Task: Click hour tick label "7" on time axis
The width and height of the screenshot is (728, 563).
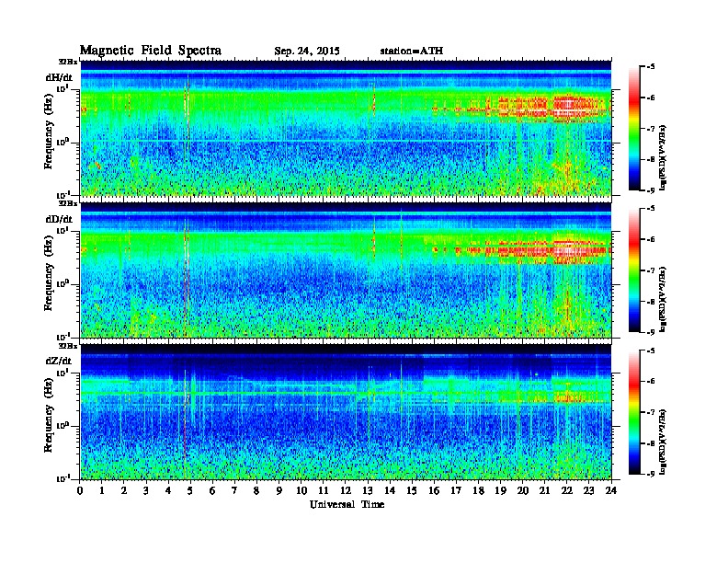Action: pos(235,490)
